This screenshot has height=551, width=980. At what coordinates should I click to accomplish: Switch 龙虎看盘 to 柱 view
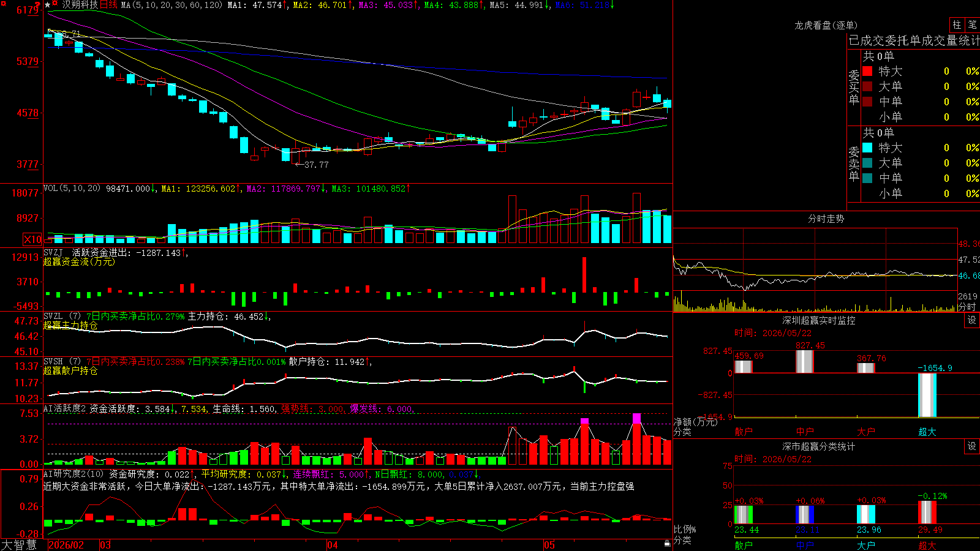coord(957,24)
